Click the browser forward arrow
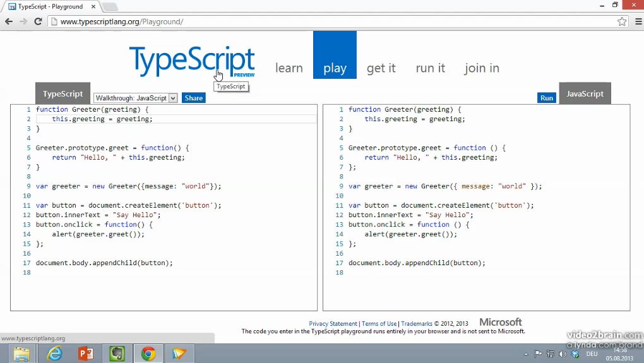644x363 pixels. [23, 21]
